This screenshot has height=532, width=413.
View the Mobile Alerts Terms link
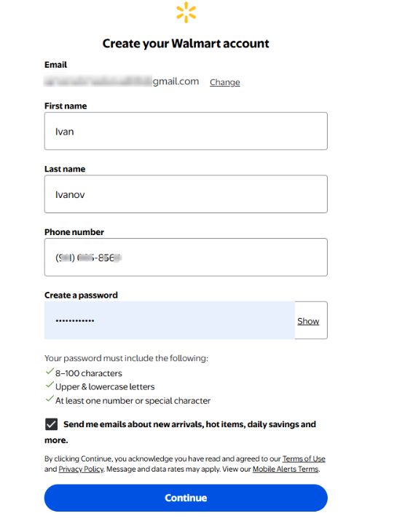click(286, 469)
